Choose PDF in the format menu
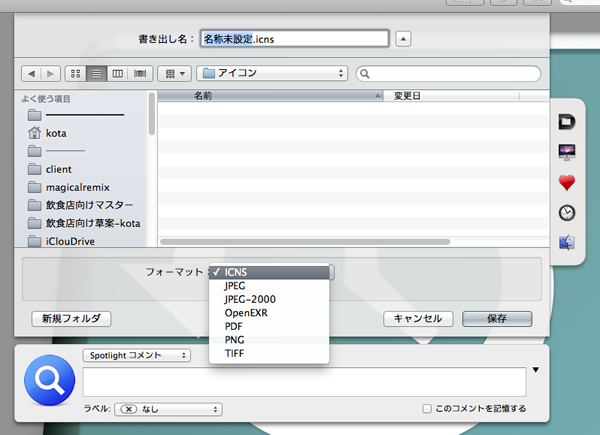This screenshot has width=600, height=435. 269,326
